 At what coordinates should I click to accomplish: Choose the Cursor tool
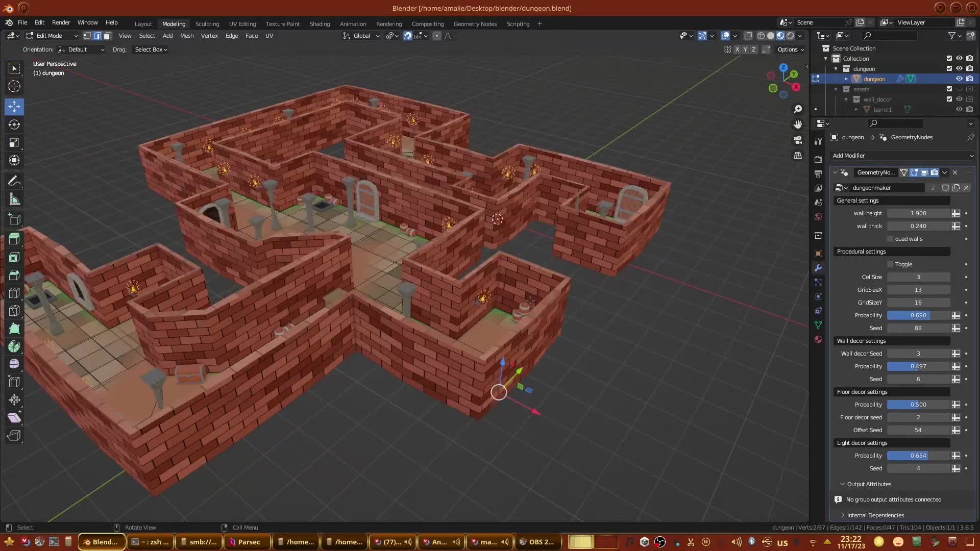point(14,86)
